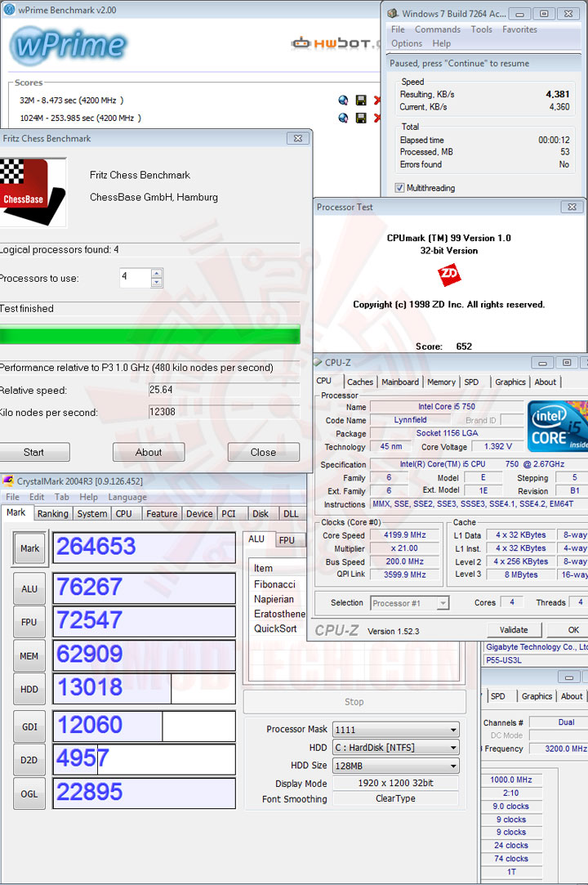Open the Caches tab in CPU-Z

360,382
